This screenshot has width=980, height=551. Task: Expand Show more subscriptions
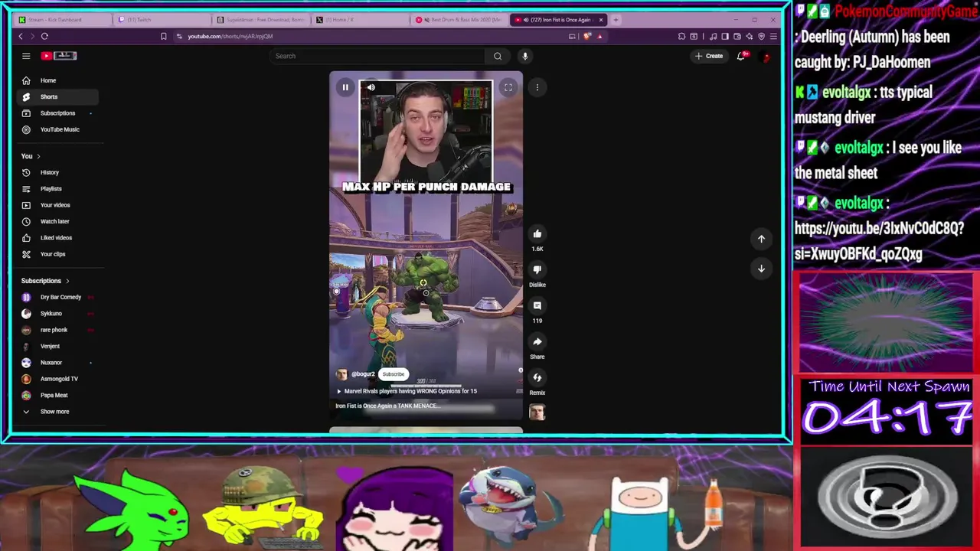pos(57,412)
